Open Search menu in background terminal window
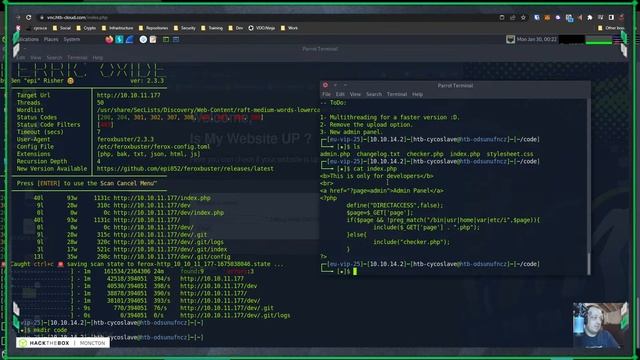This screenshot has width=640, height=360. click(x=54, y=58)
